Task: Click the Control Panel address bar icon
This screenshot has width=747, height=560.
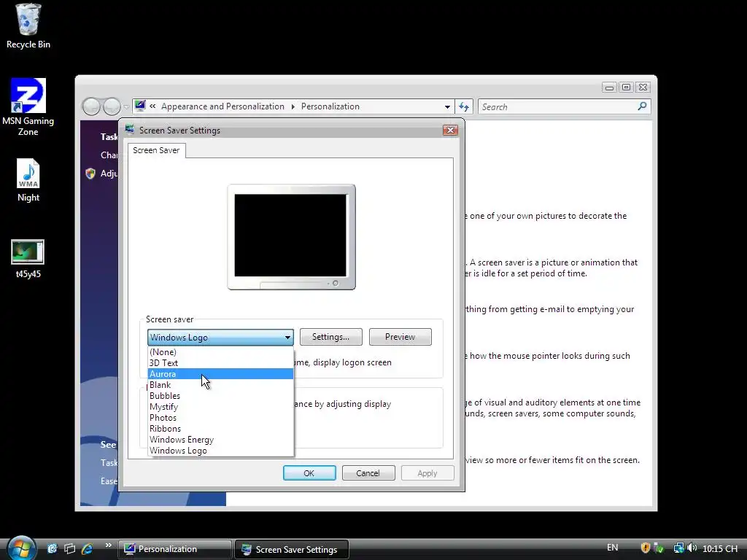Action: tap(140, 106)
